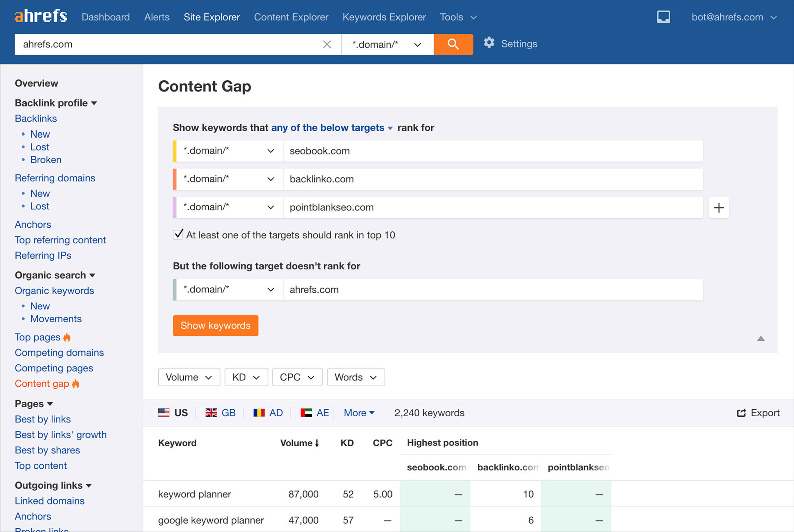Open Best by links in the sidebar
The height and width of the screenshot is (532, 794).
(x=43, y=419)
